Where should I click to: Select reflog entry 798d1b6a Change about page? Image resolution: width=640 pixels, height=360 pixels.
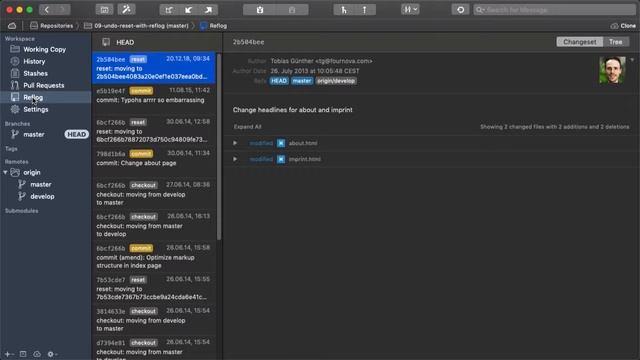pyautogui.click(x=153, y=162)
